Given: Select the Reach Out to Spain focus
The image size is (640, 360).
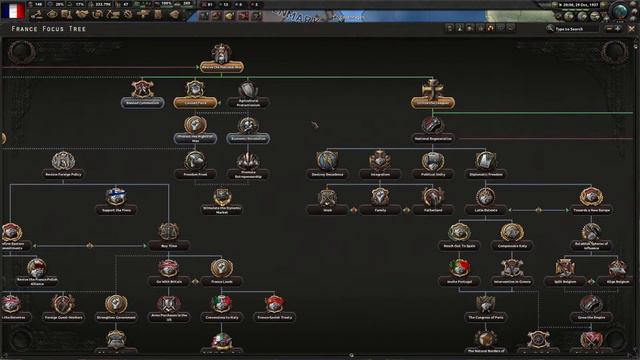Looking at the screenshot, I should pyautogui.click(x=459, y=238).
